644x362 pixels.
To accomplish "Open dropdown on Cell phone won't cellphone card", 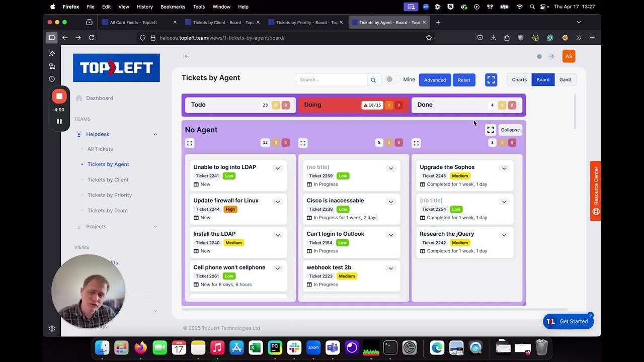I will pyautogui.click(x=277, y=268).
